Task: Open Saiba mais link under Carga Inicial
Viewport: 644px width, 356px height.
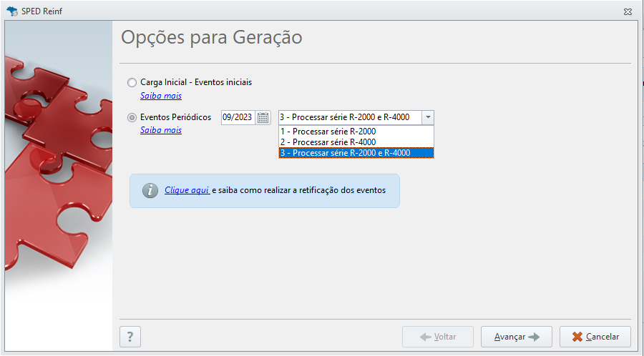Action: point(161,96)
